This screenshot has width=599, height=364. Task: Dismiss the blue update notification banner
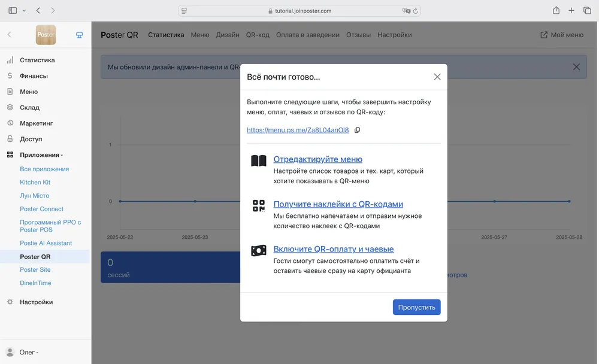pos(576,67)
